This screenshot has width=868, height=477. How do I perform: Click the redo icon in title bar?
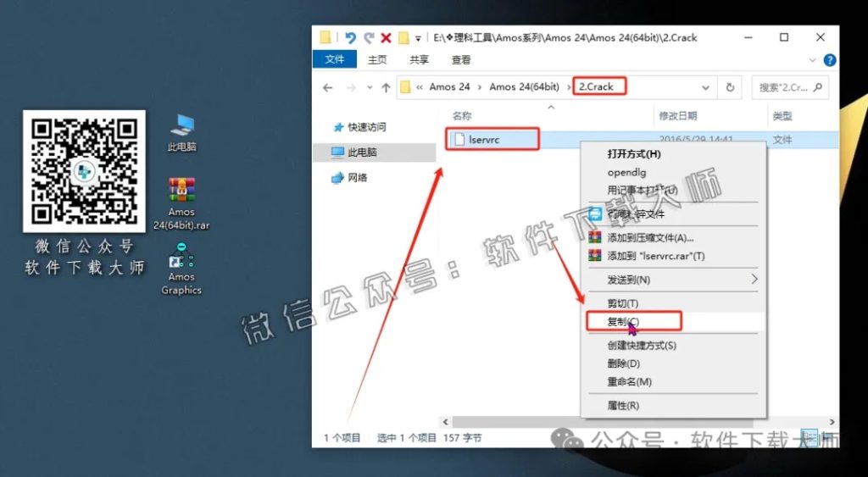[x=369, y=37]
